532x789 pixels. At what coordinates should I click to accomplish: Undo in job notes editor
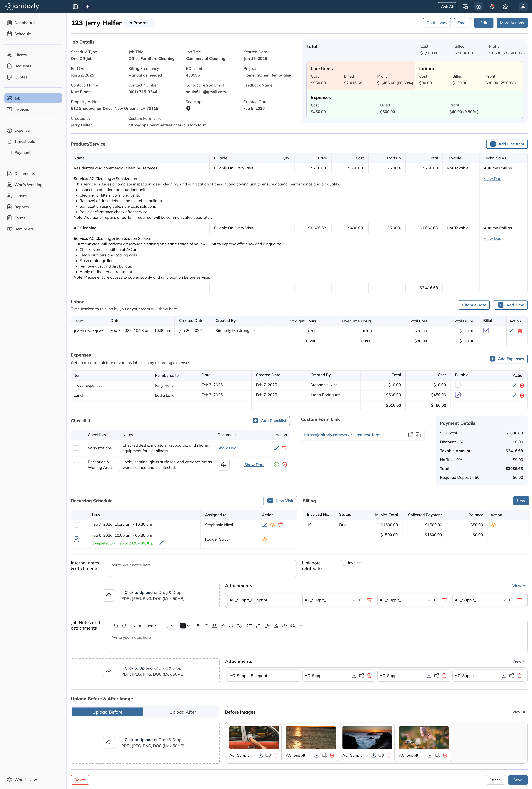[116, 626]
